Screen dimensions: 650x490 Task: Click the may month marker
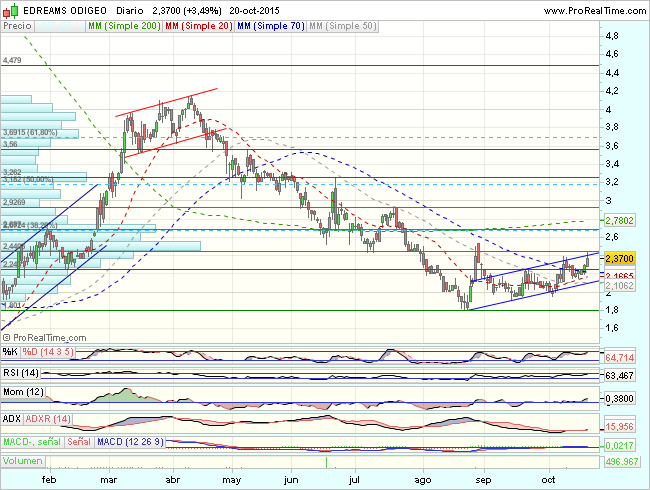pyautogui.click(x=231, y=480)
